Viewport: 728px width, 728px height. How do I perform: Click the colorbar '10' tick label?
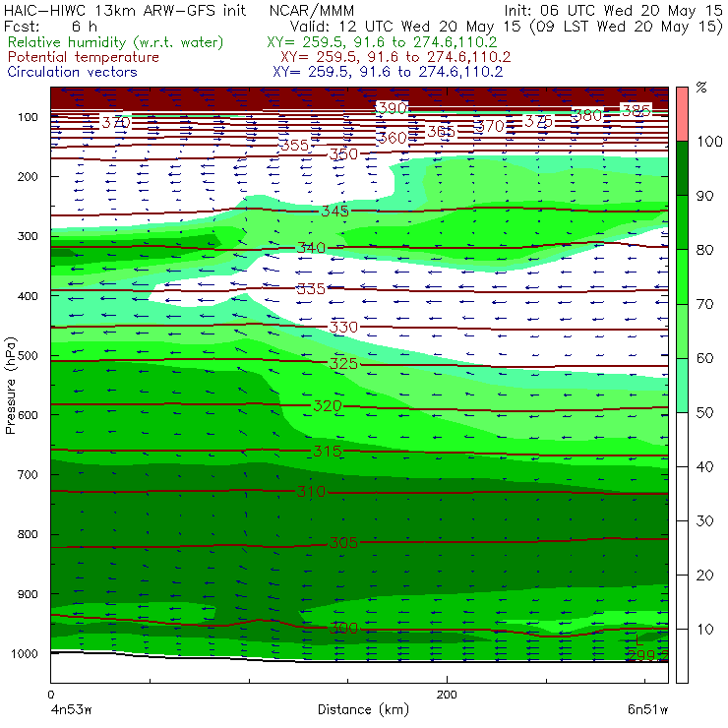[704, 629]
